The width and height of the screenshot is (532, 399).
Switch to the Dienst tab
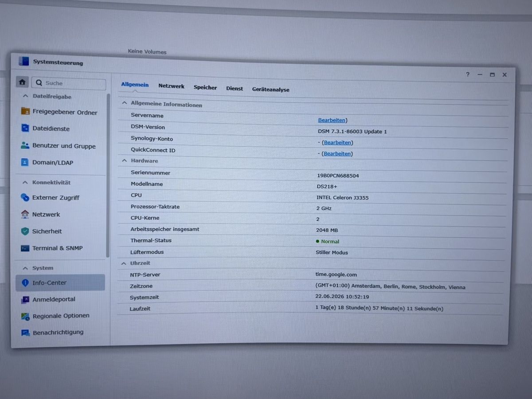pyautogui.click(x=235, y=88)
